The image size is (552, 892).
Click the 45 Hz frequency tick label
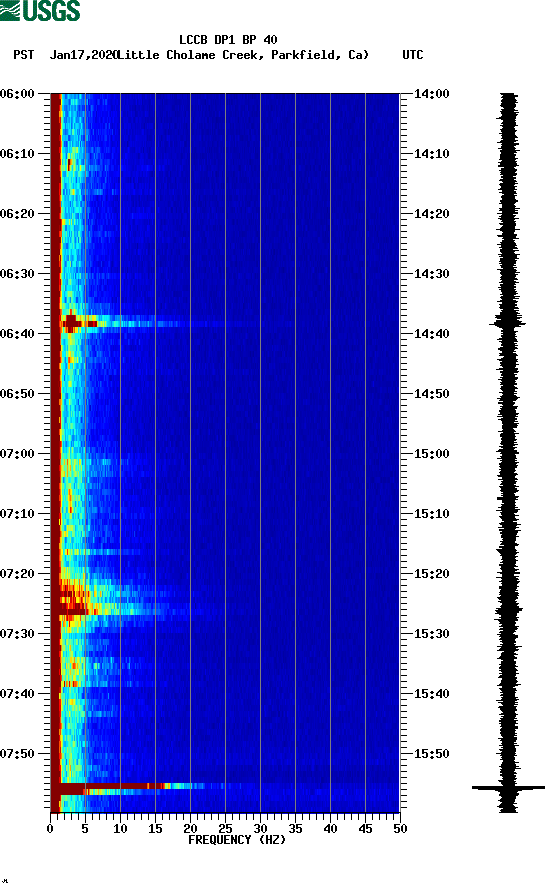(365, 829)
